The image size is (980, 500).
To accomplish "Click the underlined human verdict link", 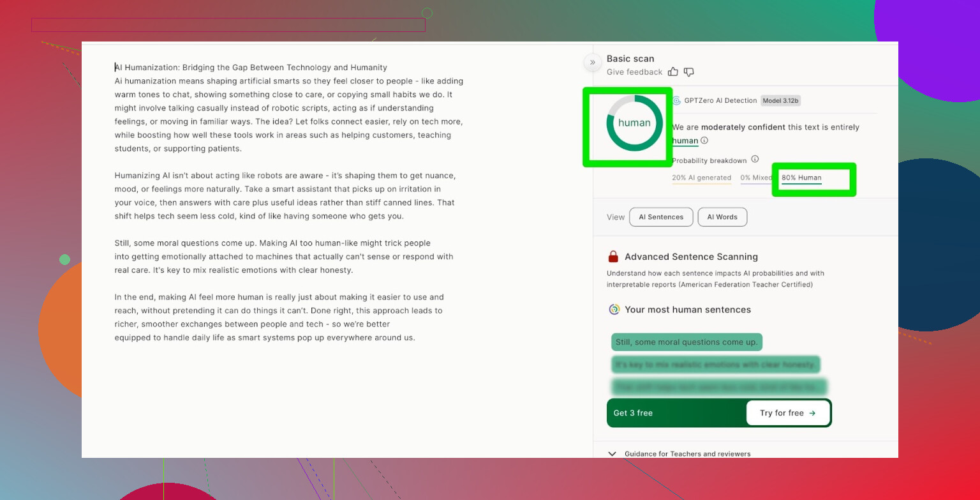I will pyautogui.click(x=685, y=141).
